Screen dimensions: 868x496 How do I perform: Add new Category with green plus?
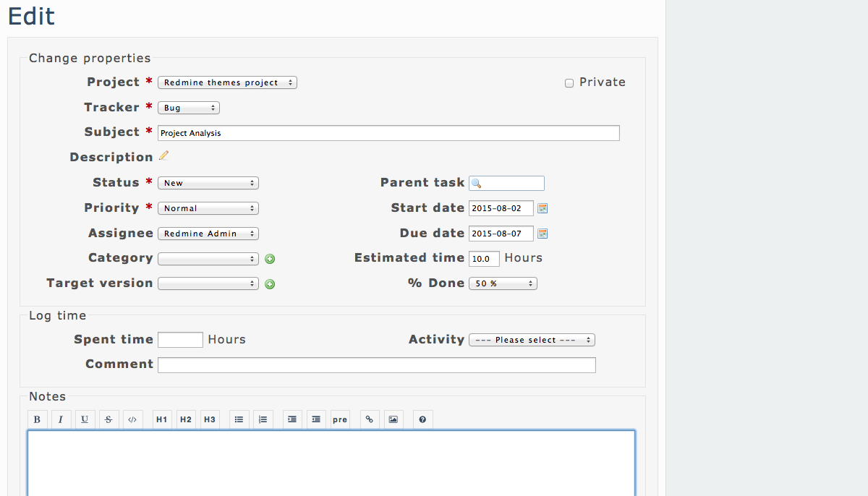coord(270,259)
